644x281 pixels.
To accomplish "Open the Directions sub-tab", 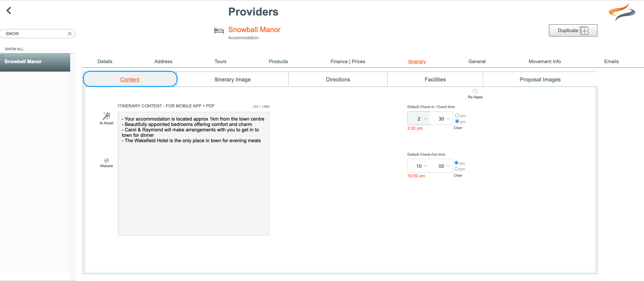I will pyautogui.click(x=338, y=79).
